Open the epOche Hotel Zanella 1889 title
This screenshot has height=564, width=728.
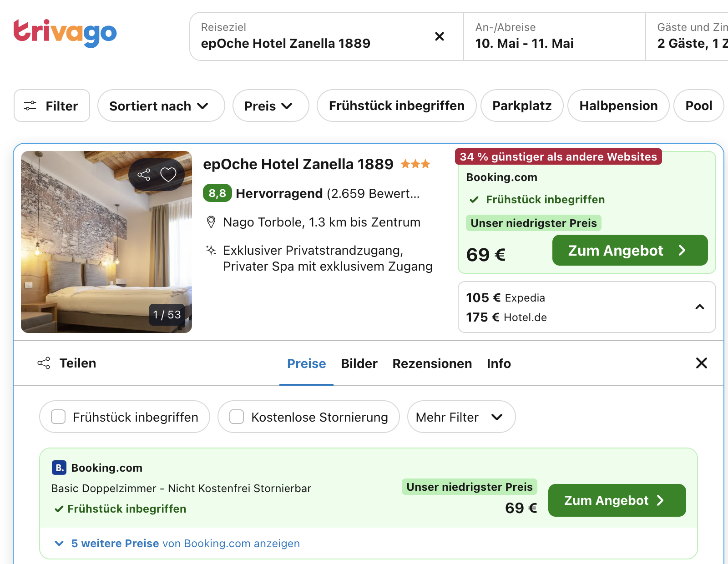[x=298, y=164]
